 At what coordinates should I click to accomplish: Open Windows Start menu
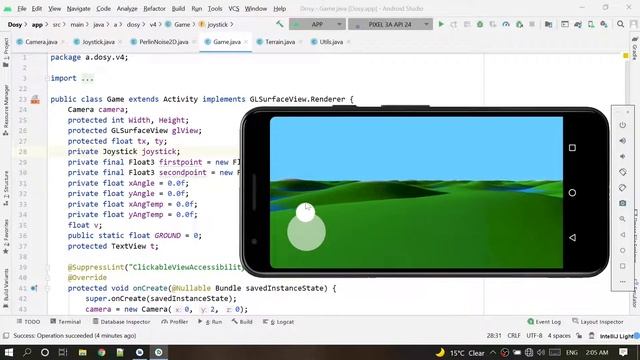tap(9, 352)
